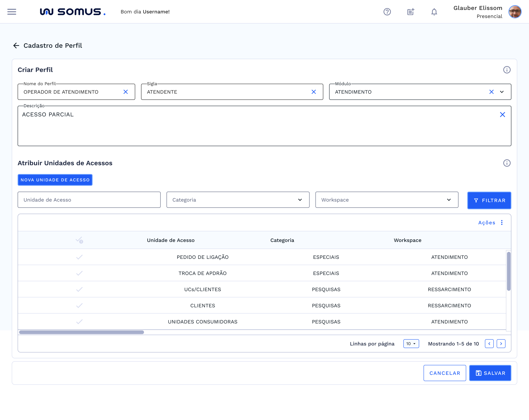Click the Salvar button
The width and height of the screenshot is (529, 420).
(490, 373)
